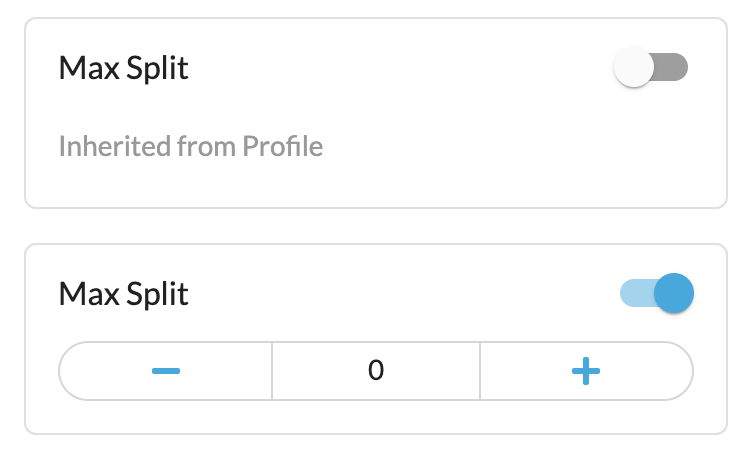Click the Max Split label above the stepper

point(124,294)
